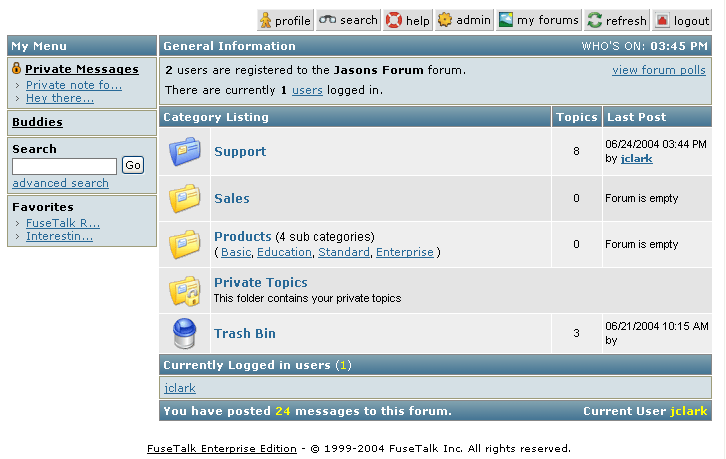The height and width of the screenshot is (459, 726).
Task: Go to my forums
Action: pos(538,20)
